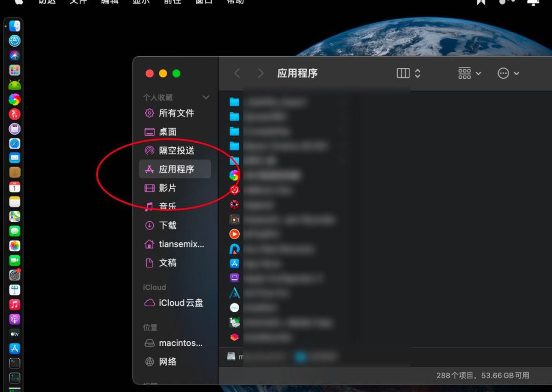
Task: Open Mail from the Dock
Action: pos(14,157)
